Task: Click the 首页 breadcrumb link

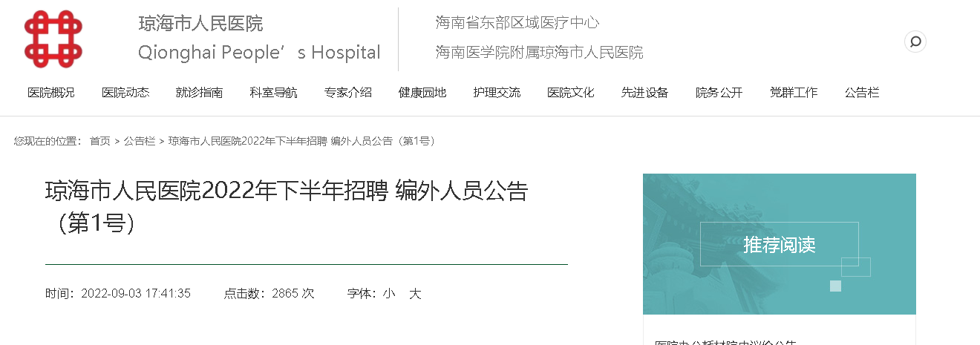Action: tap(100, 141)
